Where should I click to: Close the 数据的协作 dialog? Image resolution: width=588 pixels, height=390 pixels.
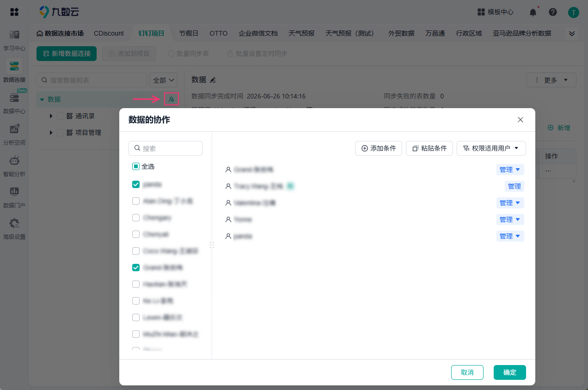521,120
